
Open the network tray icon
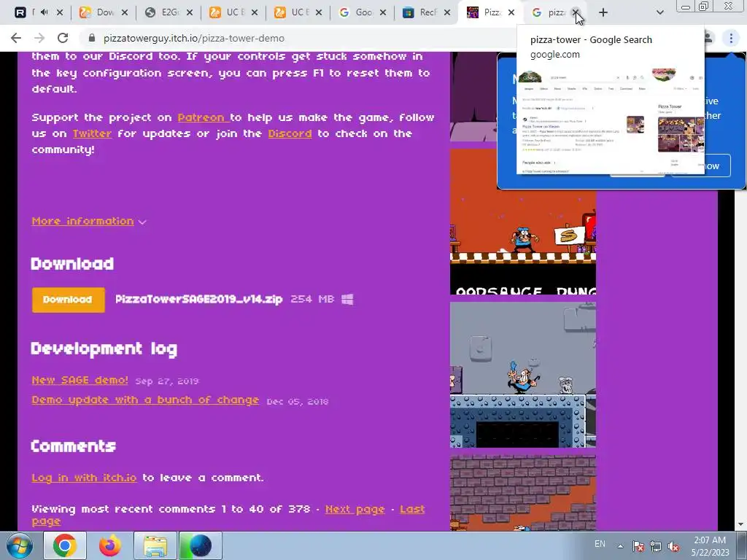pos(656,546)
